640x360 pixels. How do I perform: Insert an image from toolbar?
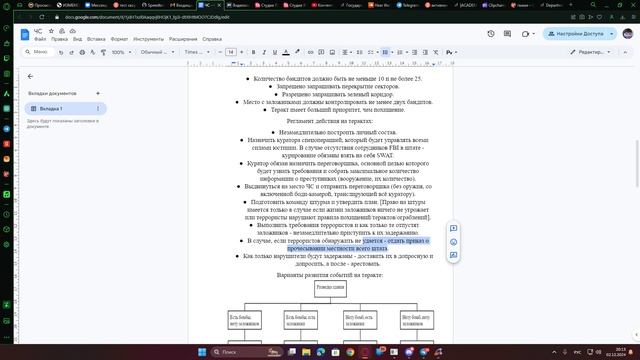pos(332,52)
